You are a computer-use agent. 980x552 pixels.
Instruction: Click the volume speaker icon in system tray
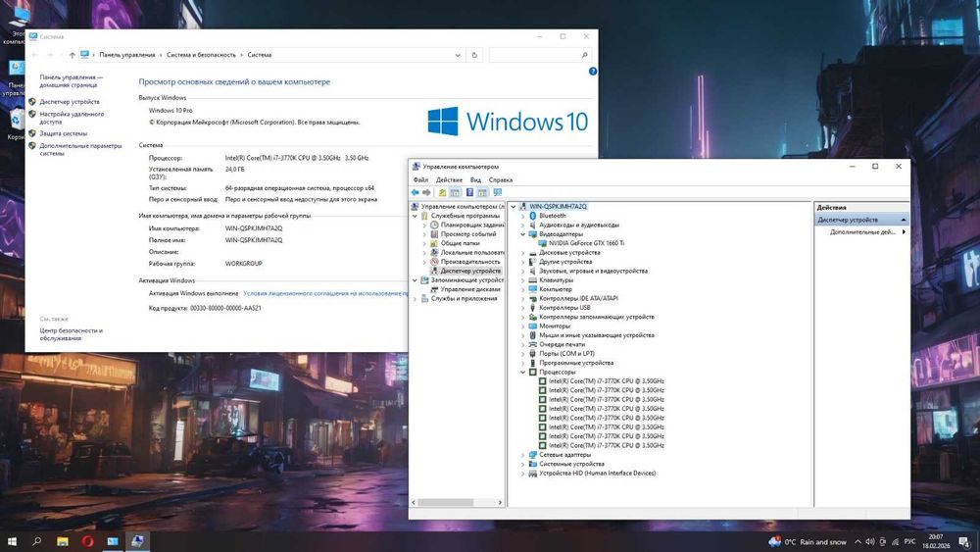click(869, 542)
